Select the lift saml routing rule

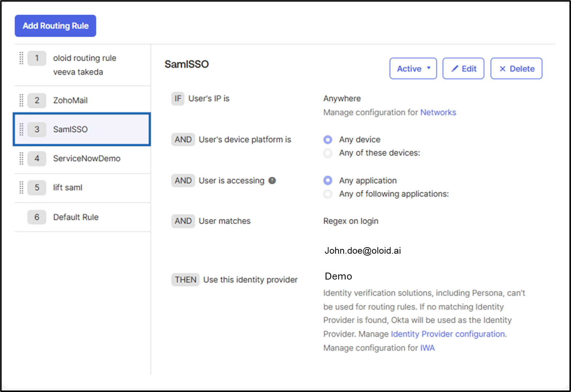pyautogui.click(x=83, y=188)
